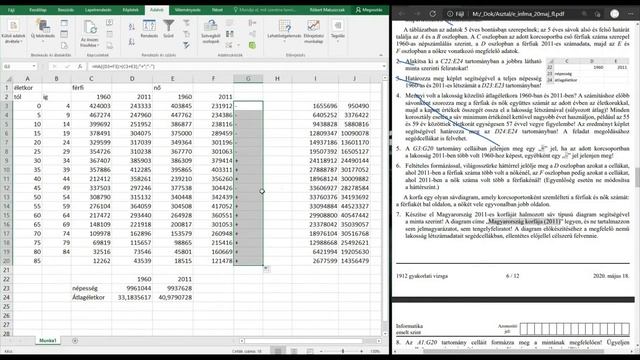Screen dimensions: 640x360
Task: Open Külső adatok átvétele dropdown
Action: tap(13, 33)
